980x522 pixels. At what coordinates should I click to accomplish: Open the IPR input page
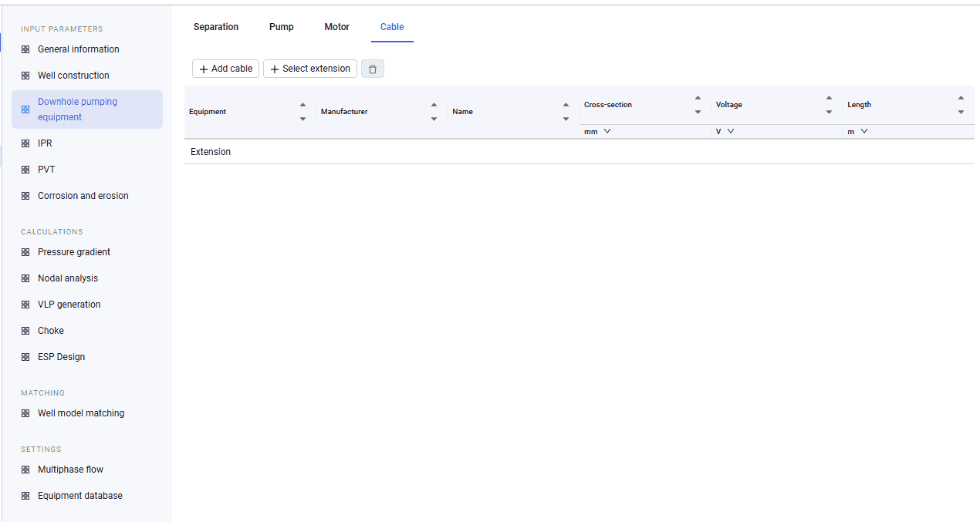pyautogui.click(x=45, y=143)
